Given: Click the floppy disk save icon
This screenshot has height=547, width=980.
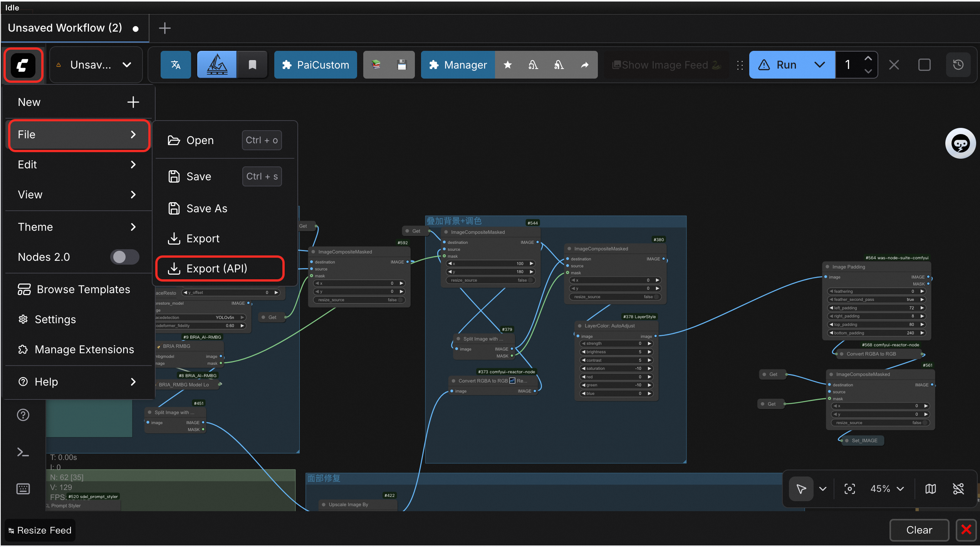Looking at the screenshot, I should click(402, 65).
